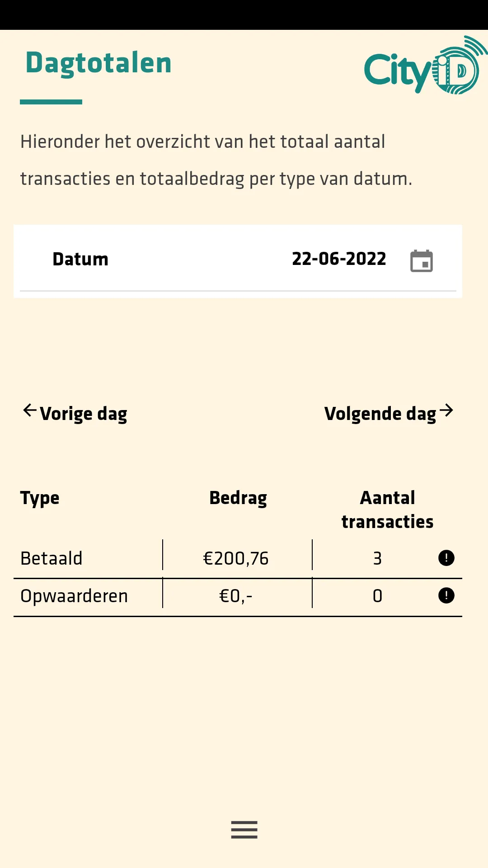Image resolution: width=488 pixels, height=868 pixels.
Task: Open the hamburger menu at bottom
Action: point(244,830)
